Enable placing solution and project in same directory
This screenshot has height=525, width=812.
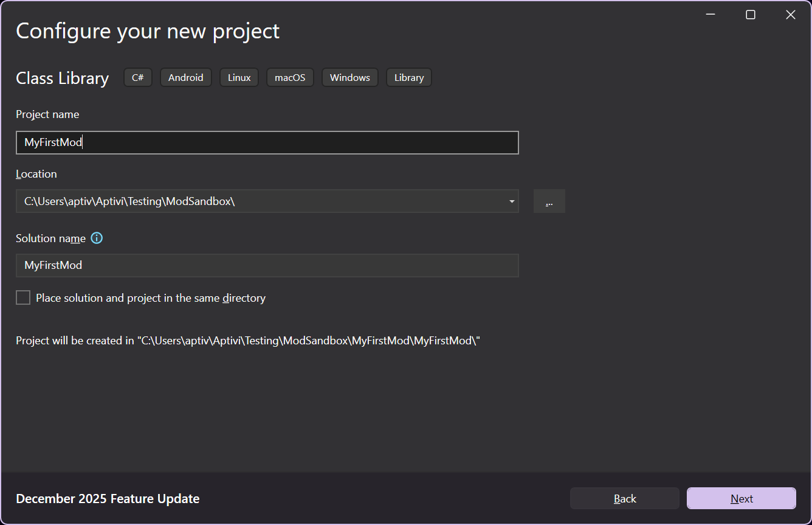tap(23, 298)
